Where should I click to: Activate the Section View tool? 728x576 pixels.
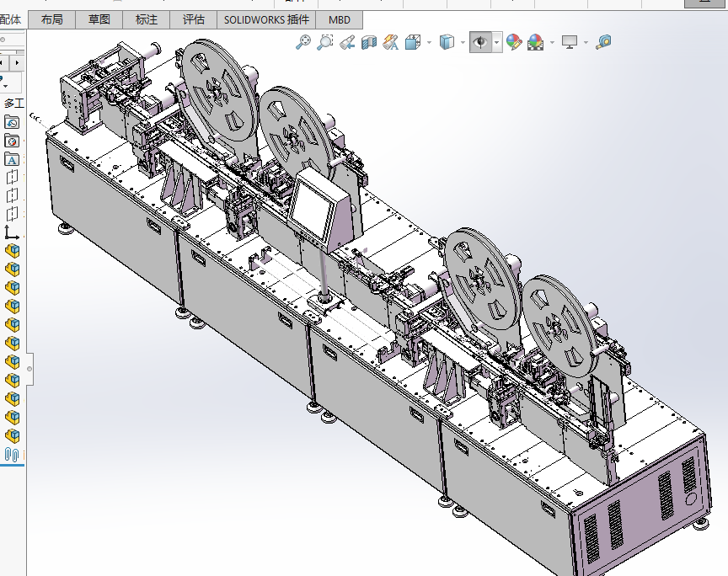[368, 42]
